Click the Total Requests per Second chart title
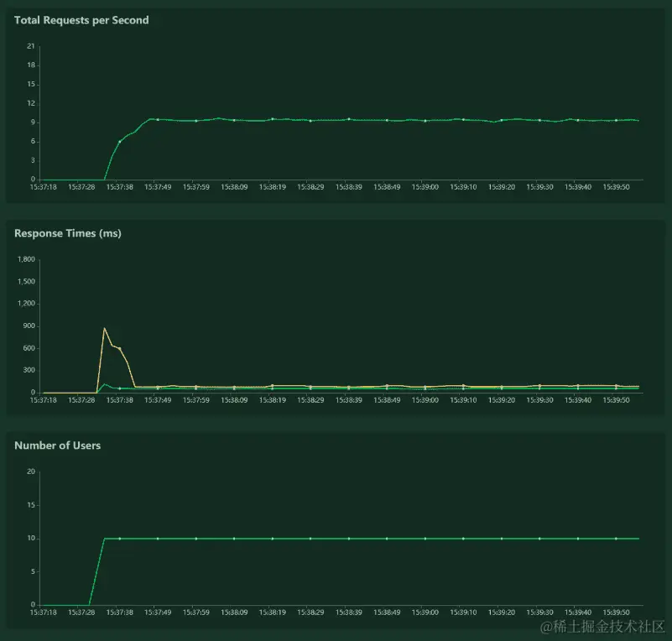 81,20
